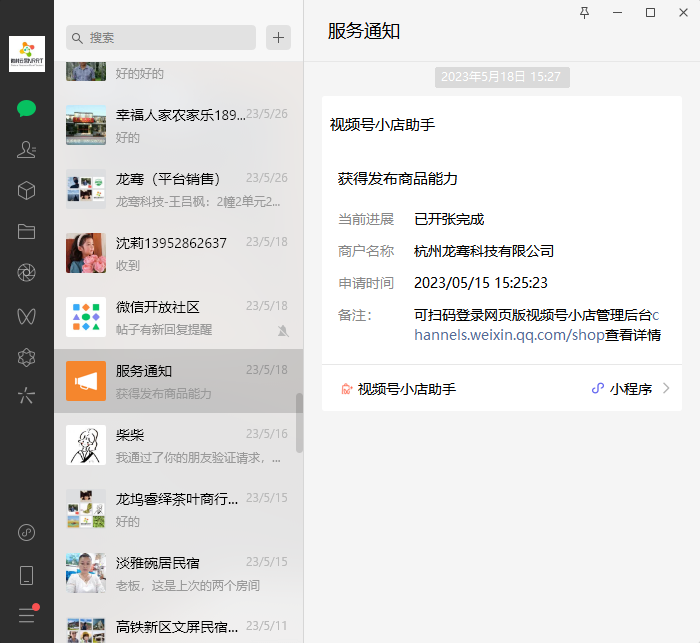700x643 pixels.
Task: Click the 视频号小店助手 shop icon in footer
Action: pos(347,389)
